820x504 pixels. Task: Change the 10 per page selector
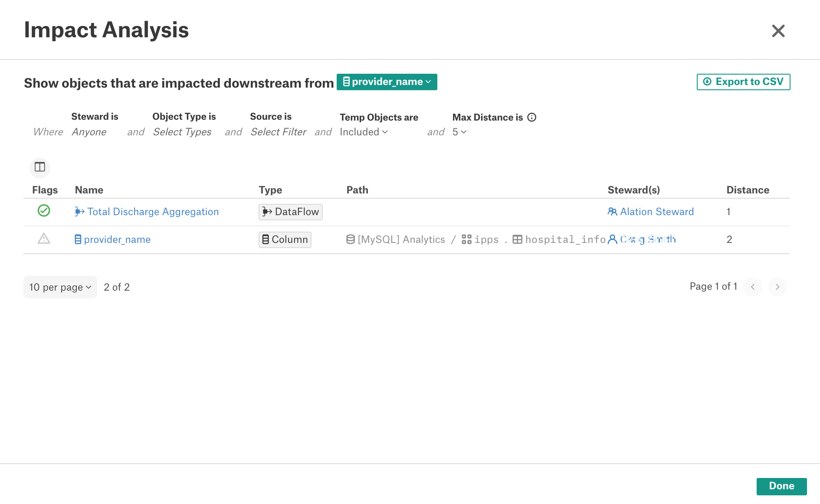tap(60, 287)
